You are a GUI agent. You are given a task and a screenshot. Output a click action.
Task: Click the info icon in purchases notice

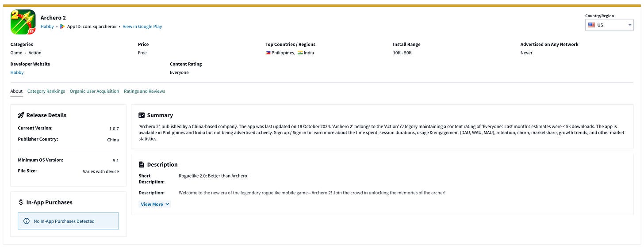click(x=27, y=221)
